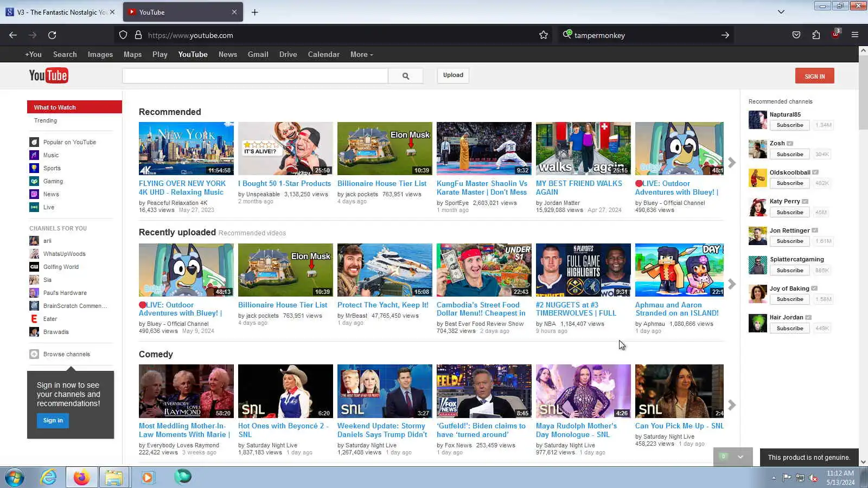The image size is (868, 488).
Task: Show next Comedy videos with arrow
Action: [732, 405]
